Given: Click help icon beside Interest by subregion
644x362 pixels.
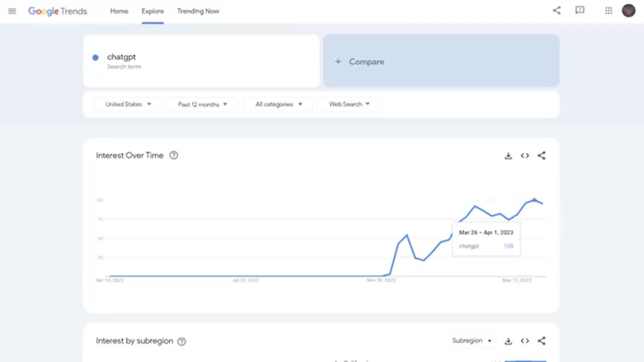Looking at the screenshot, I should tap(182, 341).
